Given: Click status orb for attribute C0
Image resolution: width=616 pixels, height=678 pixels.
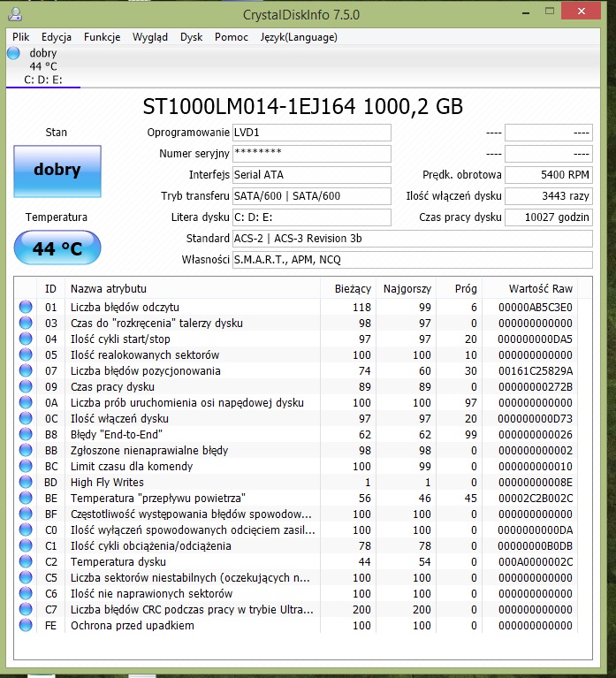Looking at the screenshot, I should [x=26, y=530].
